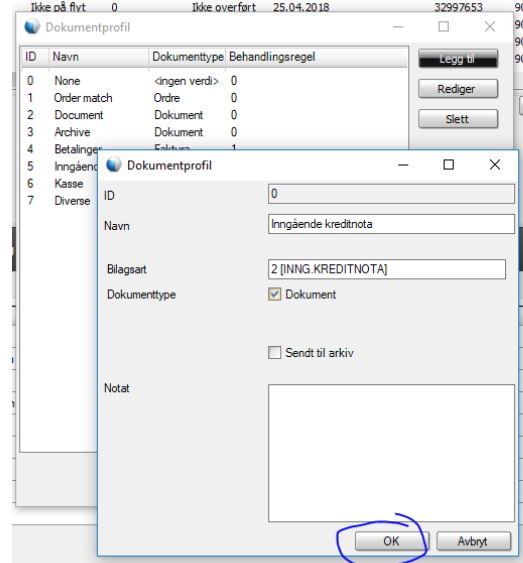Image resolution: width=523 pixels, height=563 pixels.
Task: Click the Ikke overført status text
Action: point(224,7)
